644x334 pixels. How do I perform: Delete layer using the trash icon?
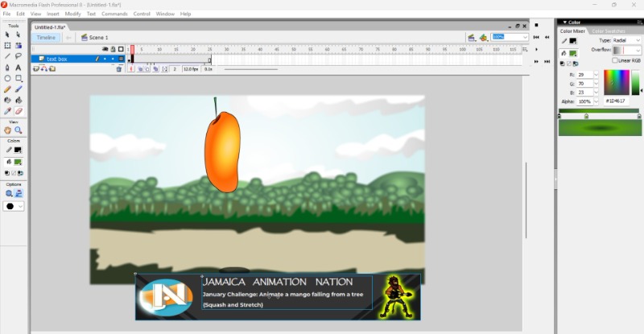[x=119, y=69]
